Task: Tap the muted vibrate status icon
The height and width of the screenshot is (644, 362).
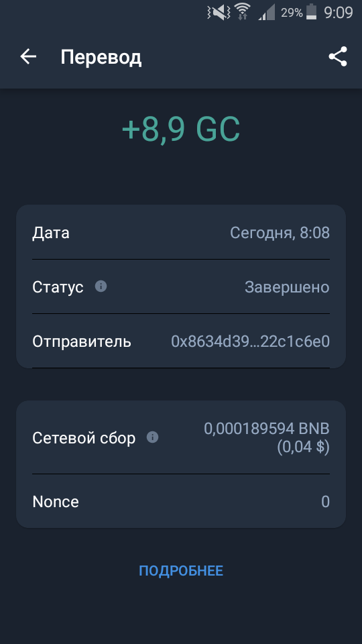Action: point(219,12)
